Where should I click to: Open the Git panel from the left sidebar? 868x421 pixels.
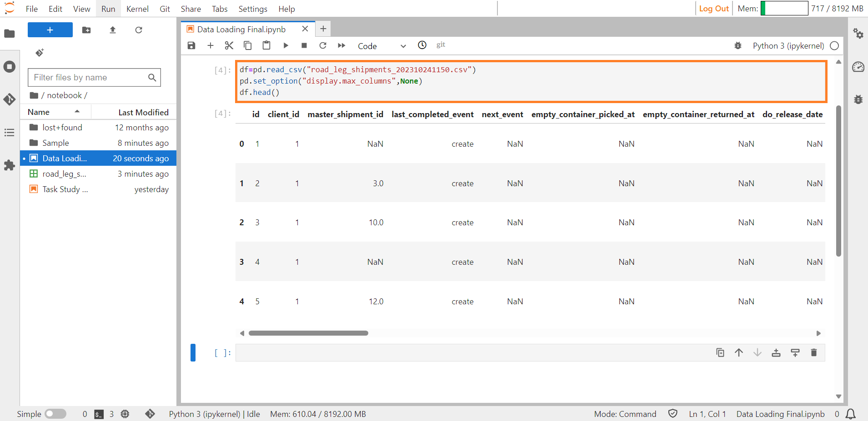[x=10, y=99]
